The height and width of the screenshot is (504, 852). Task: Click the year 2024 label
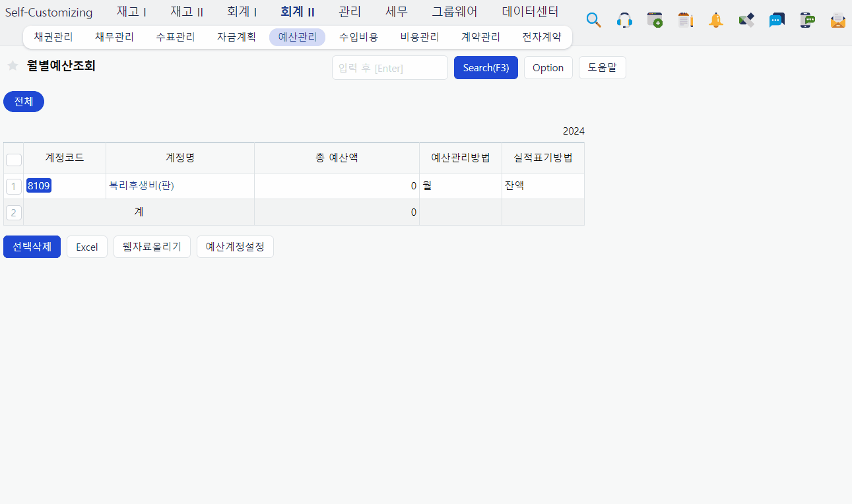click(x=573, y=131)
